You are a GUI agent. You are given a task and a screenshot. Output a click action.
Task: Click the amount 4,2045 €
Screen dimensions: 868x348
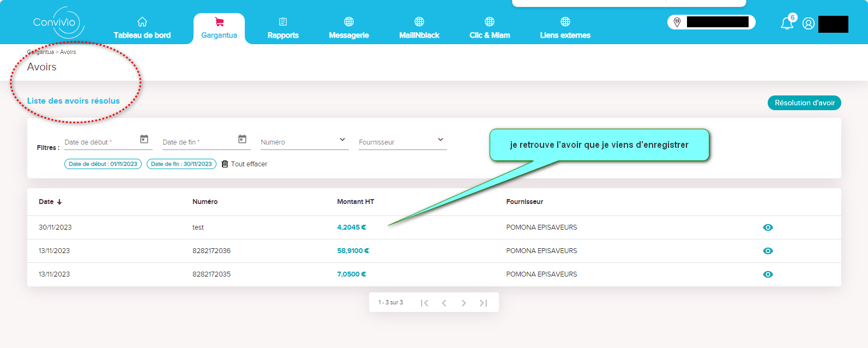[x=352, y=227]
